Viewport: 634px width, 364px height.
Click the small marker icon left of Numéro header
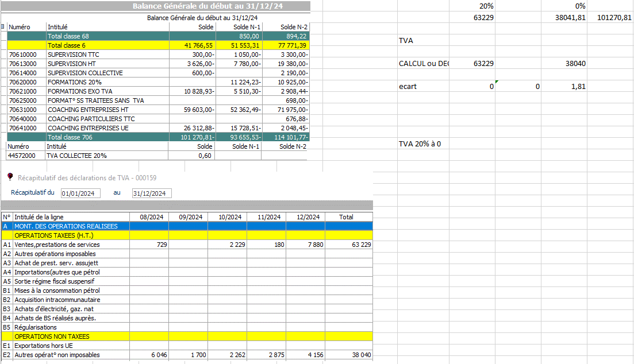click(x=2, y=26)
